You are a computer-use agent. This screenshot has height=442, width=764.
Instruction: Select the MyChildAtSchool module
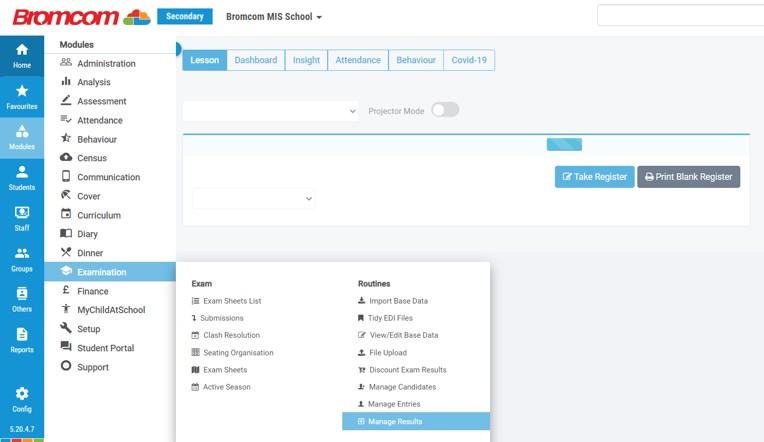click(110, 309)
